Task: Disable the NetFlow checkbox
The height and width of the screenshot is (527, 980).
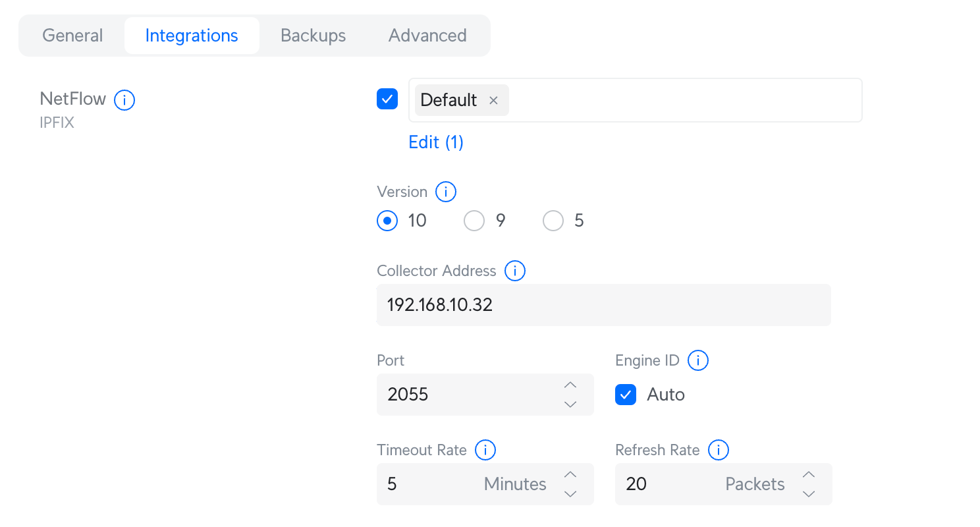Action: (387, 99)
